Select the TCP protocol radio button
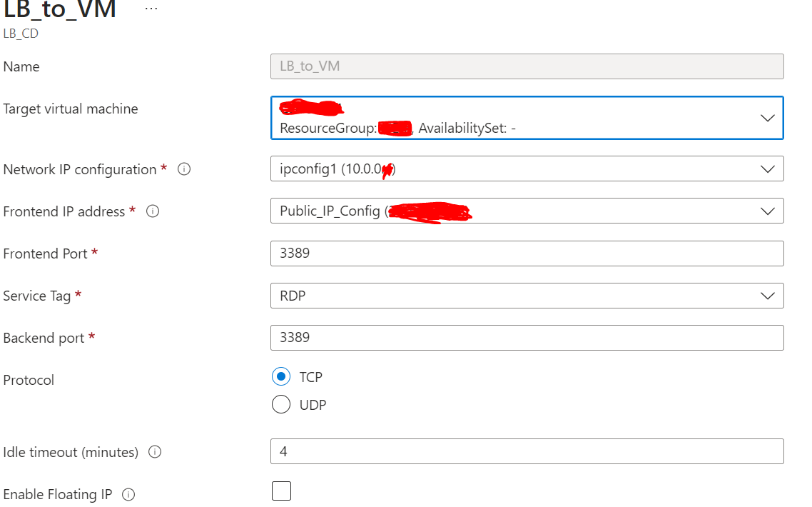 (x=281, y=376)
